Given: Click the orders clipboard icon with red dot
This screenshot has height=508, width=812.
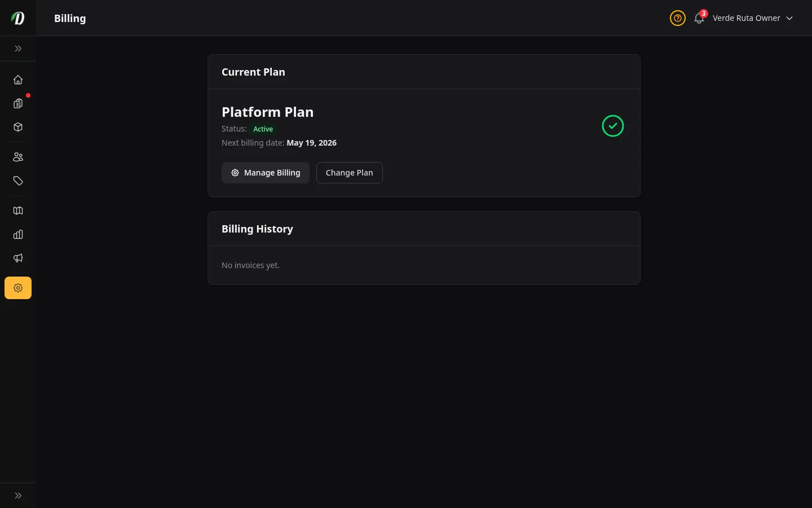Looking at the screenshot, I should coord(18,104).
